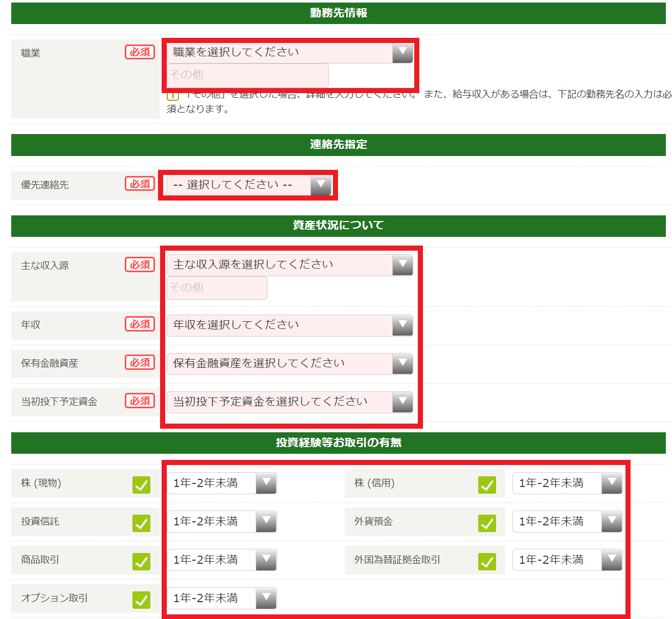
Task: Open the 株 (現物) experience years dropdown
Action: point(221,483)
